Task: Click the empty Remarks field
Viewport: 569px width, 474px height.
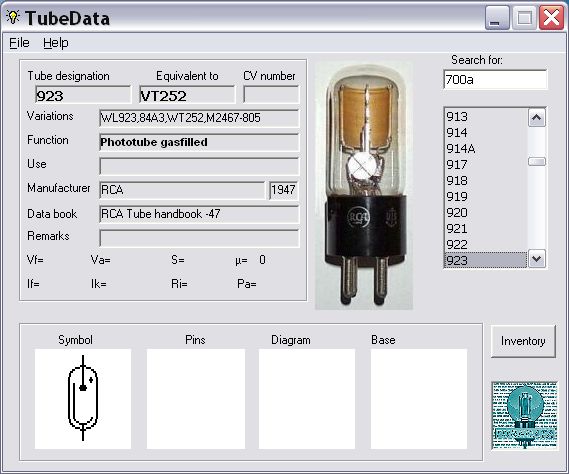Action: (199, 238)
